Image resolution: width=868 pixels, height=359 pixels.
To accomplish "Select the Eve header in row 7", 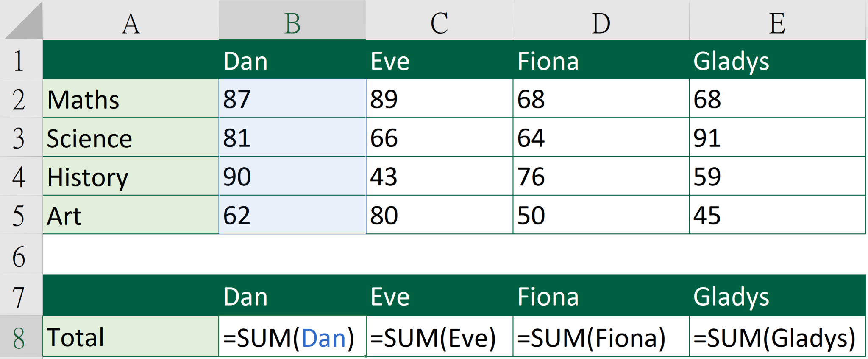I will [x=439, y=296].
